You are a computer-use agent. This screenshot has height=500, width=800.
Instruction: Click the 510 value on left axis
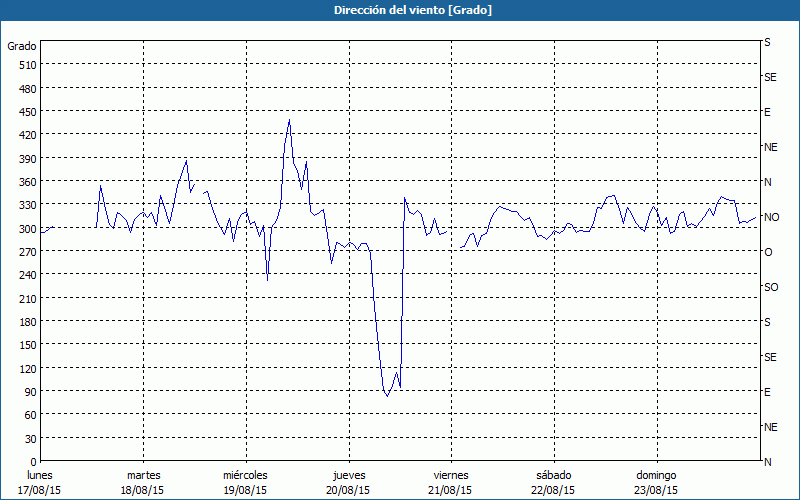coord(27,65)
